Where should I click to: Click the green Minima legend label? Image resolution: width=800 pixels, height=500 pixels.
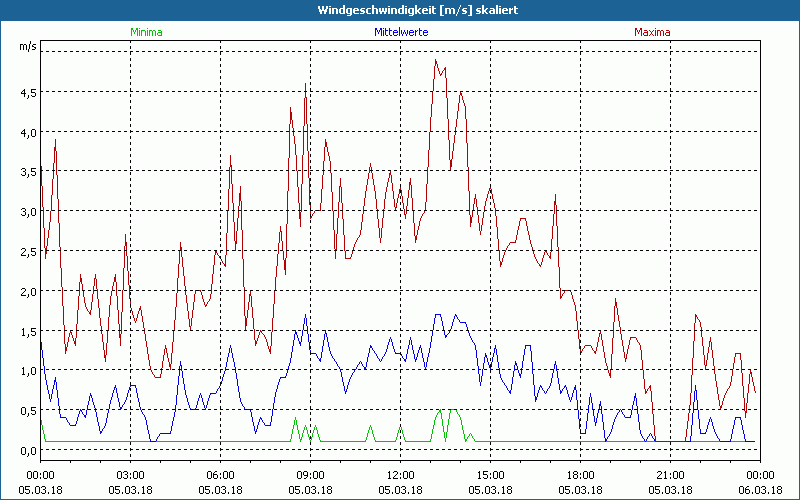pos(145,32)
